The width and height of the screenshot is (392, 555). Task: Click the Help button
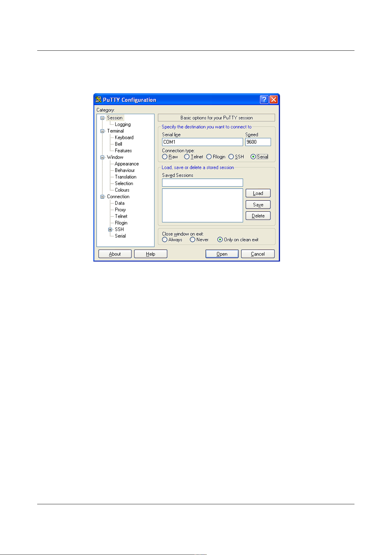(151, 254)
